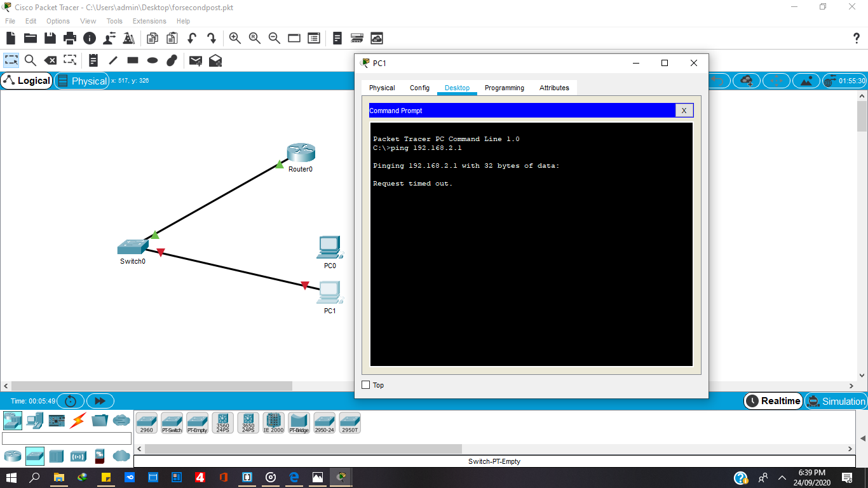Open Network Information via info icon
868x488 pixels.
90,38
